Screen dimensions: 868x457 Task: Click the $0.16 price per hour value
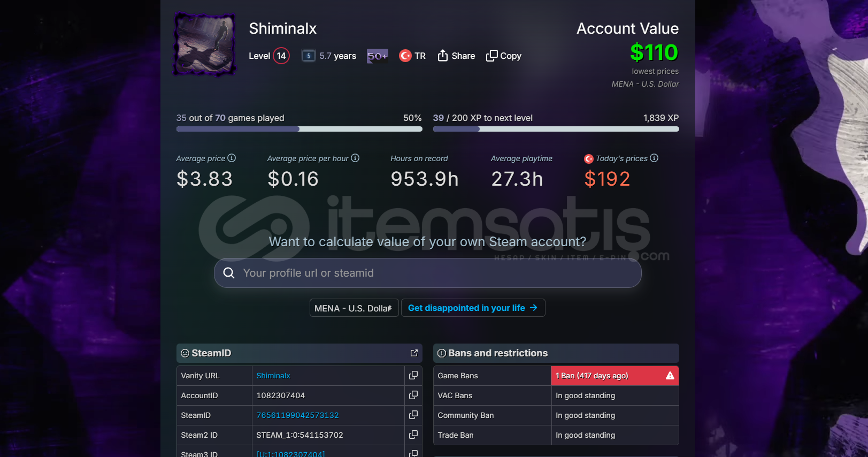[x=293, y=179]
